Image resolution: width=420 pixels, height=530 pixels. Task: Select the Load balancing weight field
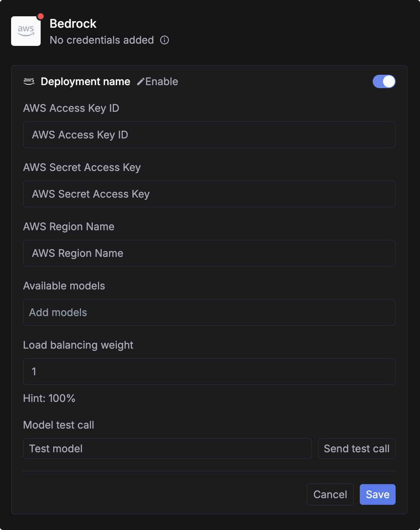click(x=209, y=372)
